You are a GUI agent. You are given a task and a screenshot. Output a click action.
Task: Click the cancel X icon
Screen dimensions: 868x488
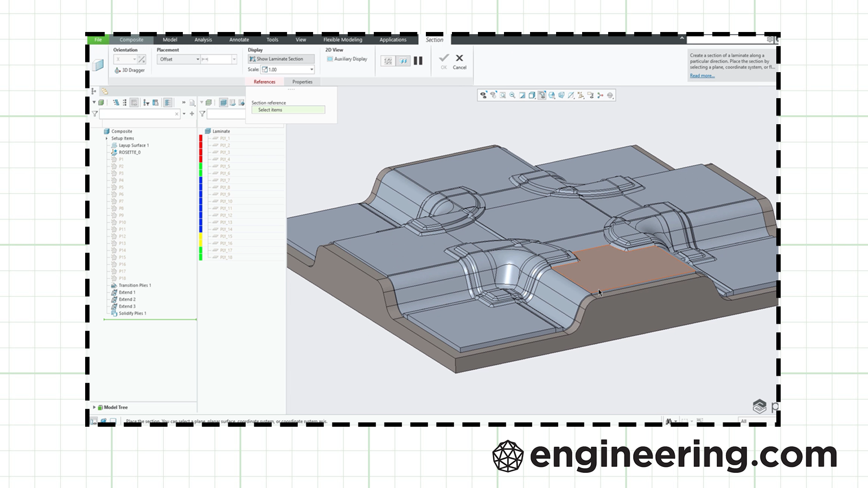point(459,58)
